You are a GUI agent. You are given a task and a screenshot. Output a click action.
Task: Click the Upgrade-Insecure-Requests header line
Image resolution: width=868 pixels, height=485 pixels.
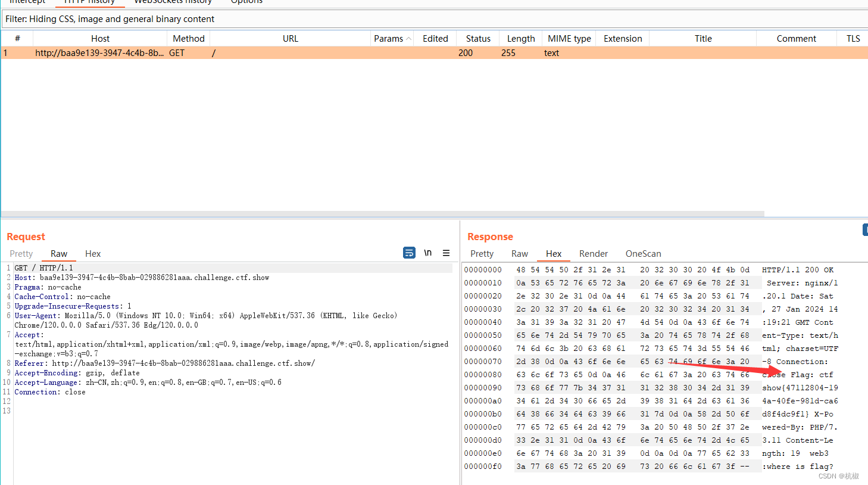[73, 306]
